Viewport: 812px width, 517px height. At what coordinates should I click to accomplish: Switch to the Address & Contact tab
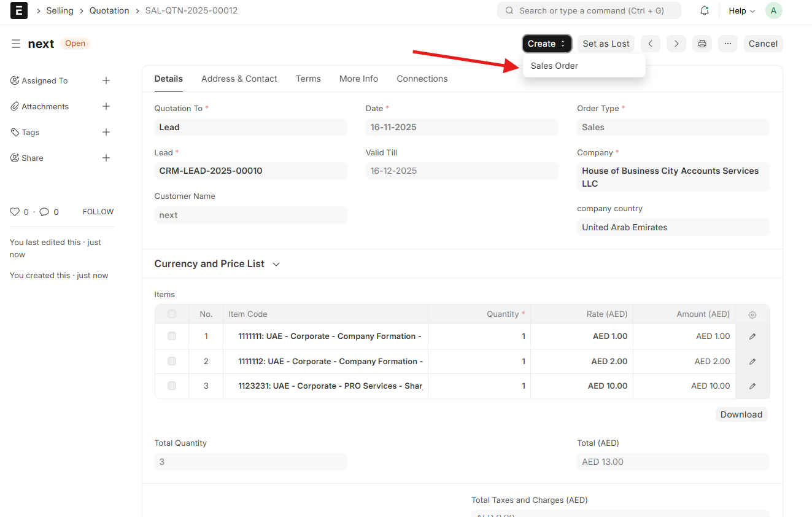[239, 79]
